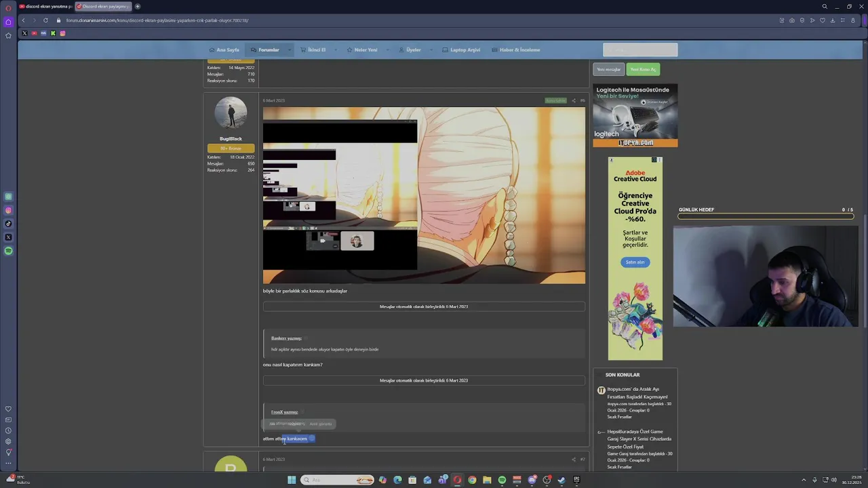This screenshot has height=488, width=868.
Task: Open the Opera sidebar history clock icon
Action: 8,430
